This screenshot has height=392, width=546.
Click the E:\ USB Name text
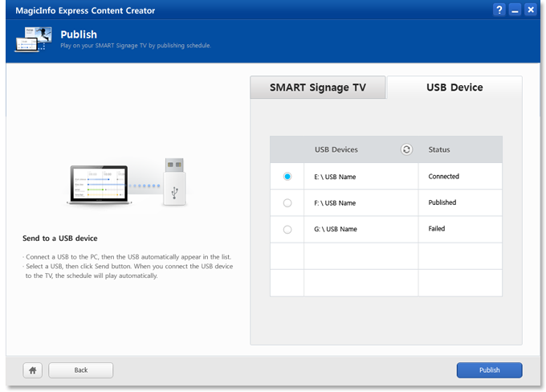click(x=335, y=177)
